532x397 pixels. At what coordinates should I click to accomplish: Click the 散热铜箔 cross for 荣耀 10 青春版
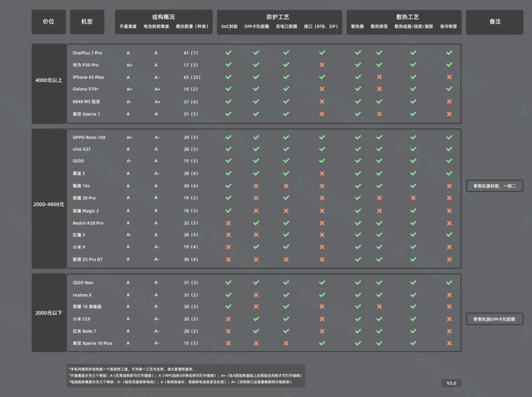coord(379,307)
